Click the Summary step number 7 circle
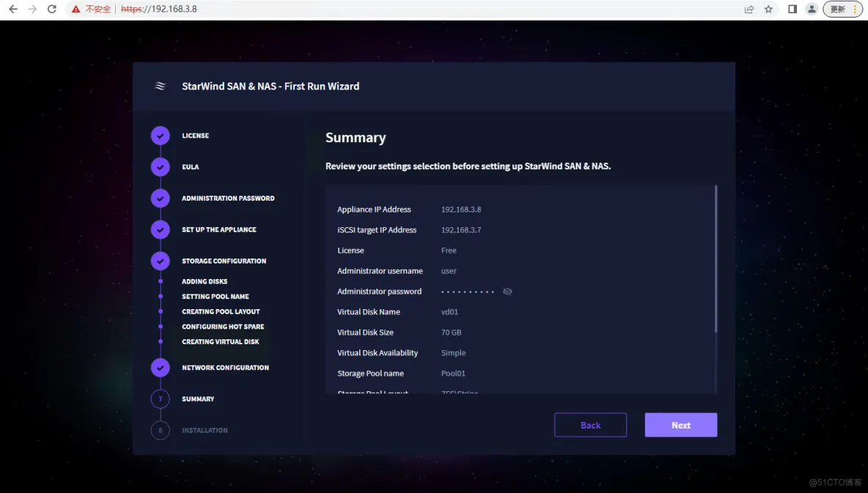This screenshot has width=868, height=493. tap(160, 399)
